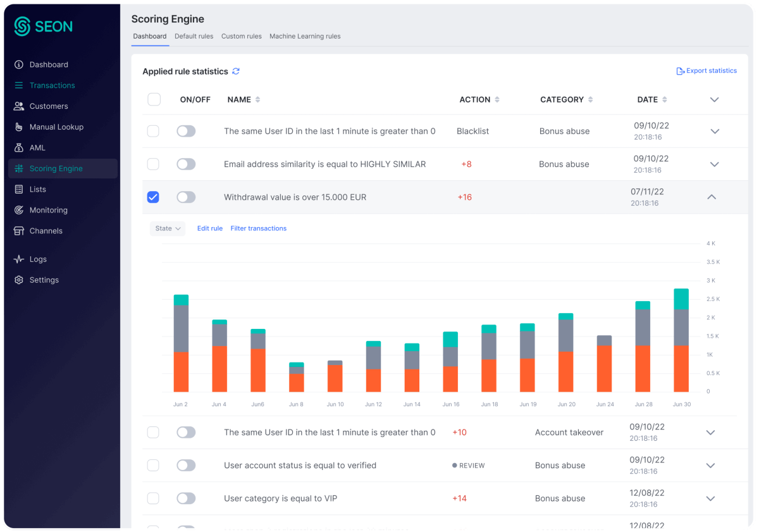Screen dimensions: 759x532
Task: Uncheck the Withdrawal value rule checkbox
Action: (153, 197)
